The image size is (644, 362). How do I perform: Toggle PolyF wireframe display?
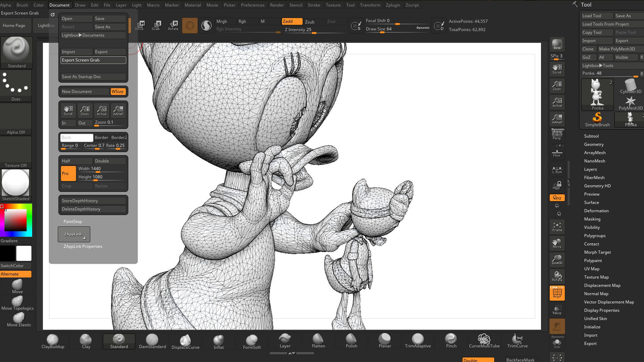click(557, 293)
